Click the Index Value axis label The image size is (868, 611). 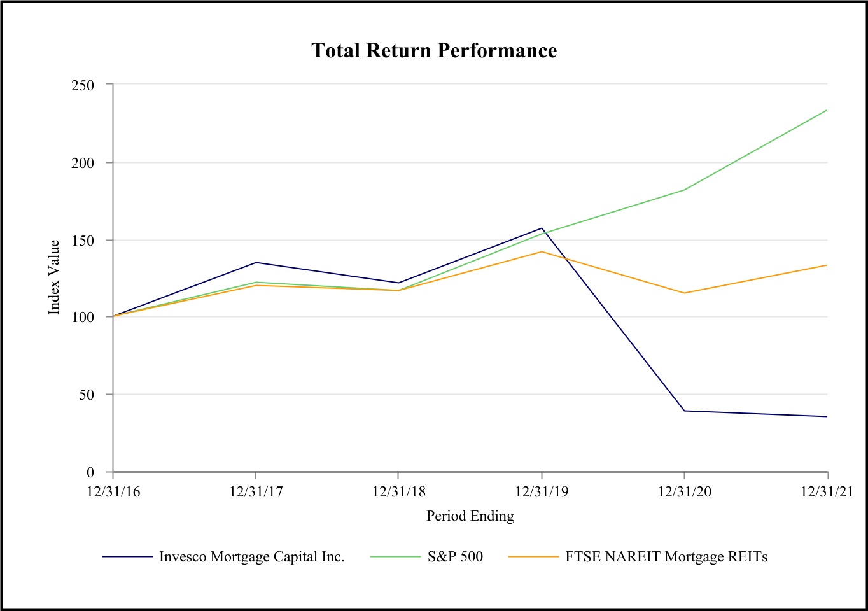[x=54, y=277]
